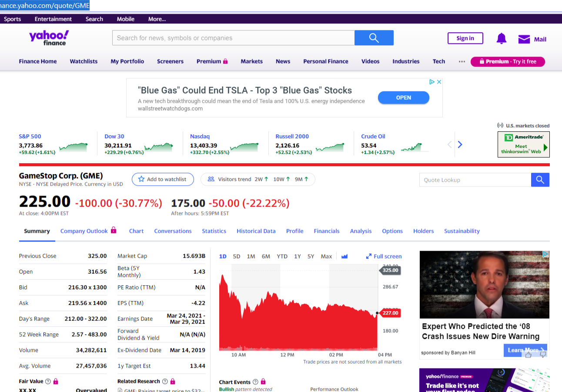Viewport: 562px width, 392px height.
Task: Click thumbs up on Banyan Hill ad
Action: (x=529, y=355)
